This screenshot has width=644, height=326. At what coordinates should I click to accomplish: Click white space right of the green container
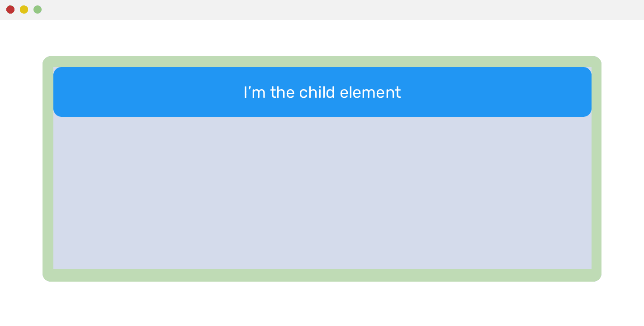(623, 168)
